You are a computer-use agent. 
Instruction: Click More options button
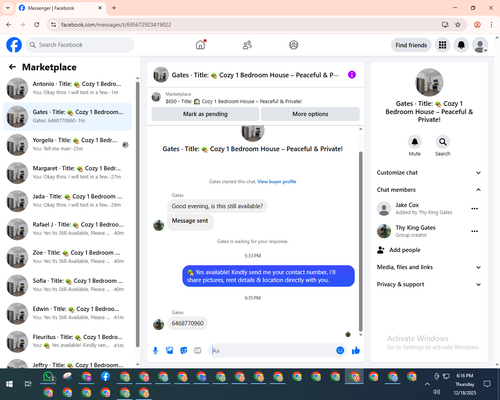pos(310,114)
